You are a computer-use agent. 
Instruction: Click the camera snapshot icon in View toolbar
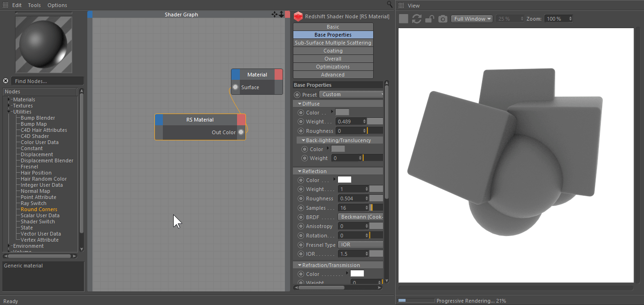pyautogui.click(x=443, y=19)
